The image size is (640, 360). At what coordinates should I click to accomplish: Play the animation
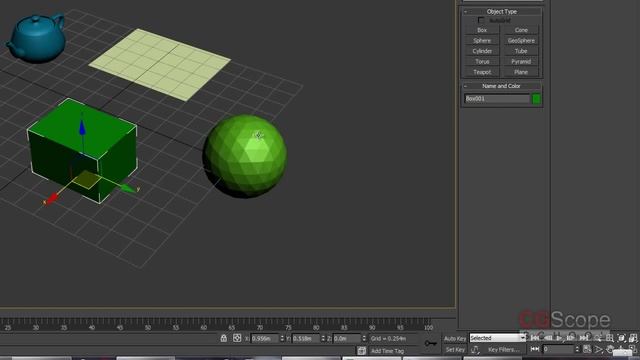(x=560, y=338)
